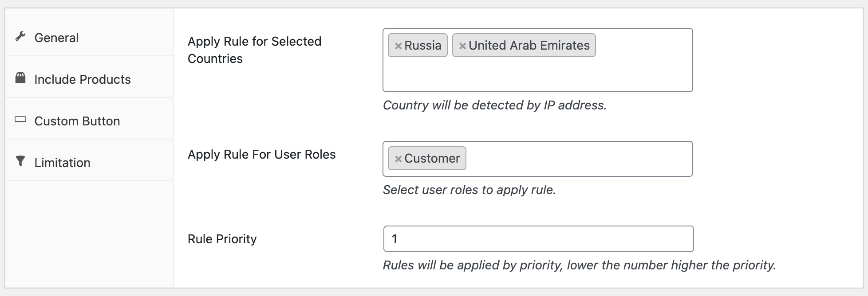868x296 pixels.
Task: Remove United Arab Emirates country tag
Action: coord(462,46)
